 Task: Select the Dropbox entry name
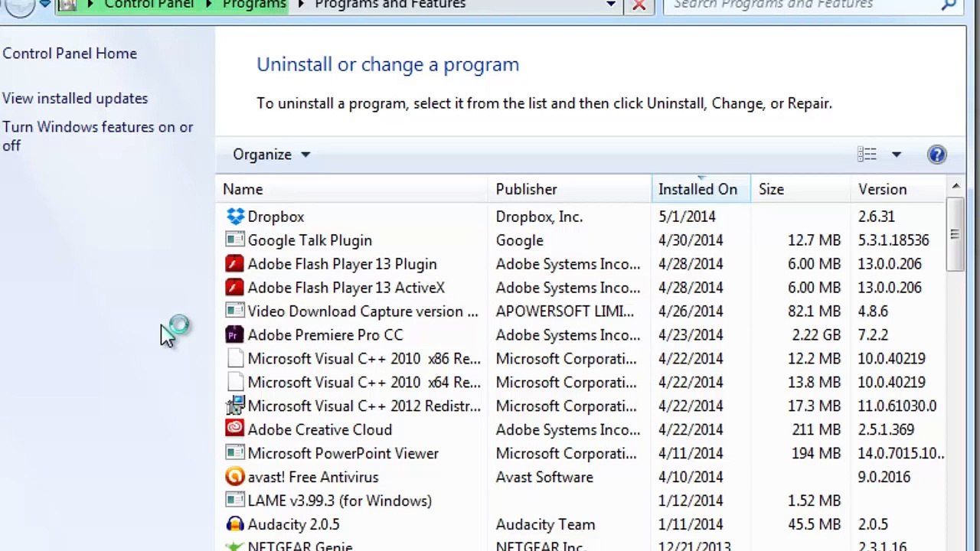coord(276,217)
